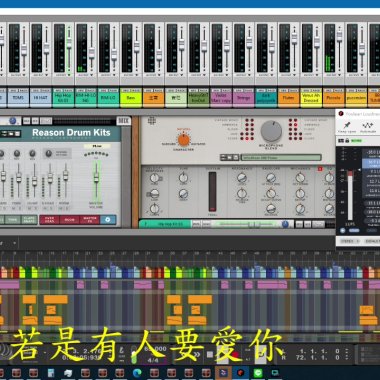The width and height of the screenshot is (380, 380).
Task: Select the first purple clip in the sequencer lane
Action: (x=10, y=284)
